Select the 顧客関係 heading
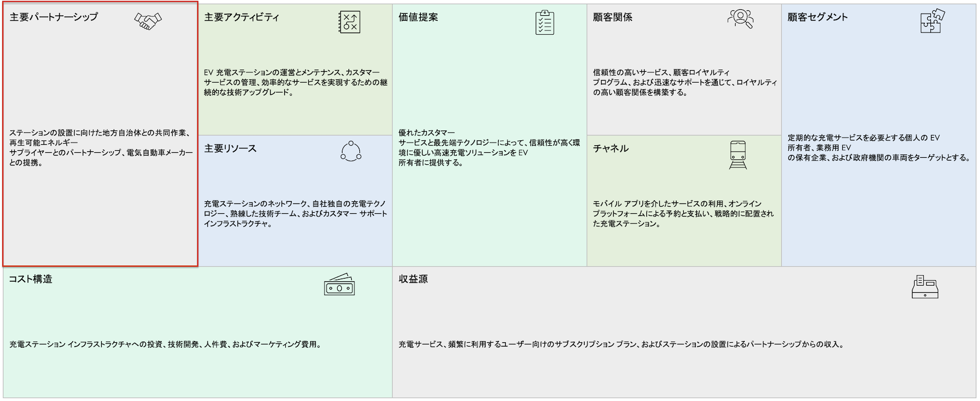The height and width of the screenshot is (401, 980). [x=612, y=17]
